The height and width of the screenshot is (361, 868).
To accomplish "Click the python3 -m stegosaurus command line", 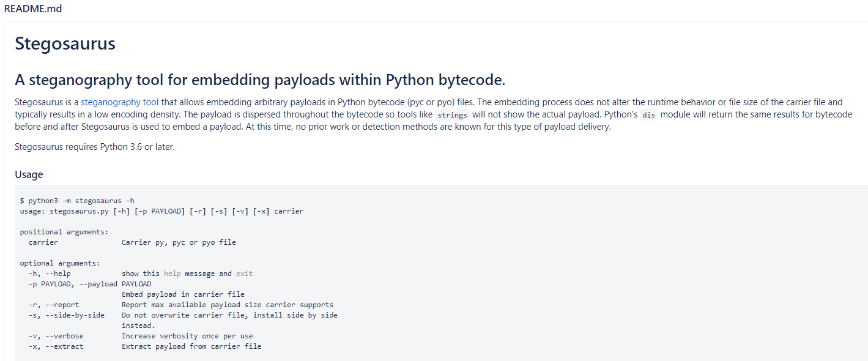I will point(77,201).
